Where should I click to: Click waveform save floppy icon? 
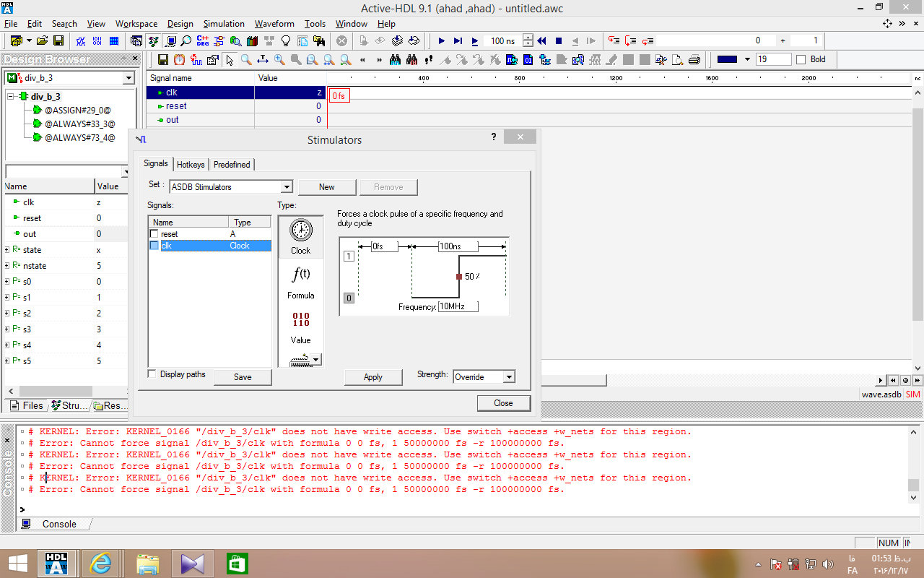(162, 60)
